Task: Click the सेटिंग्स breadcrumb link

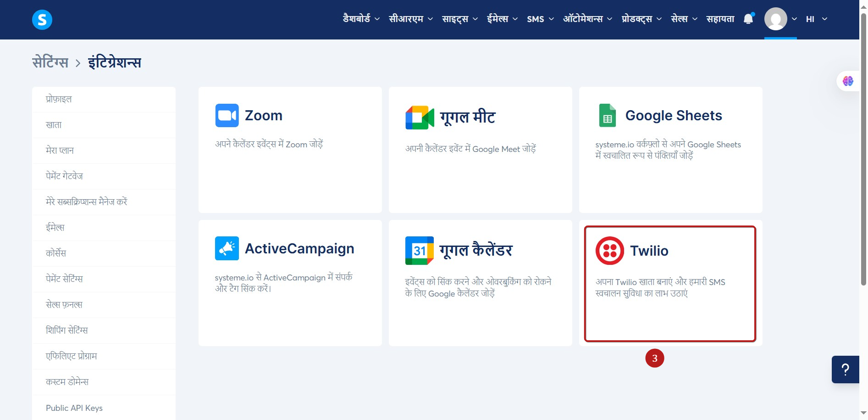Action: pyautogui.click(x=50, y=62)
